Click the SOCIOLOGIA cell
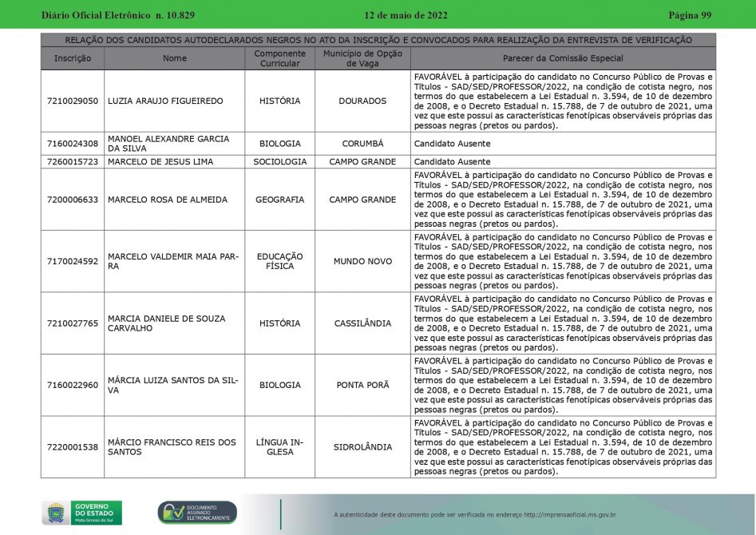Image resolution: width=756 pixels, height=535 pixels. coord(279,161)
